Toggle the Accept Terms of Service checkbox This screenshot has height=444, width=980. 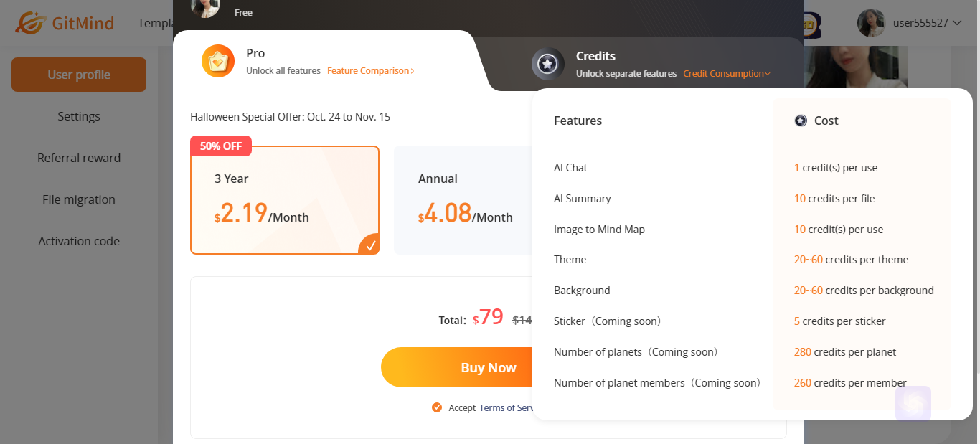(x=437, y=407)
